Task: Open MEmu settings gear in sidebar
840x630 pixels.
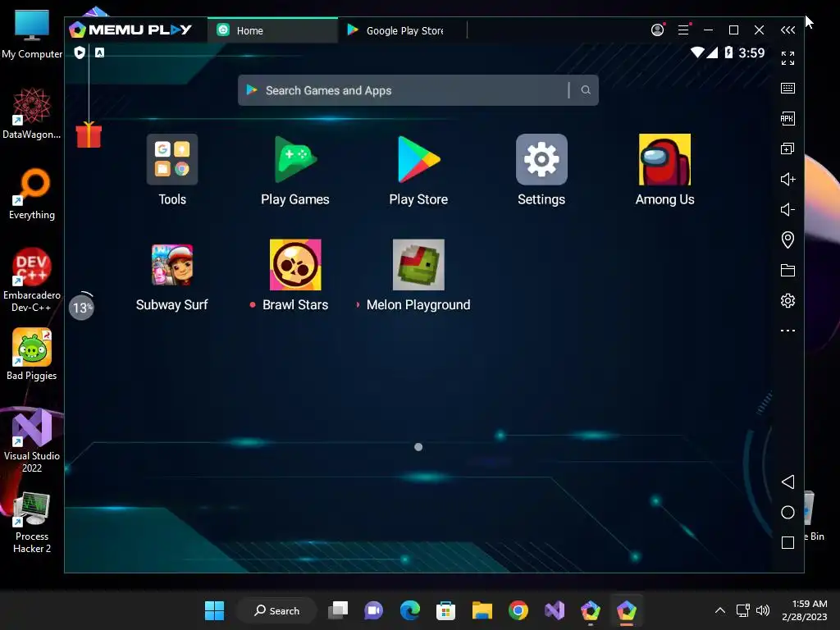Action: pyautogui.click(x=787, y=300)
